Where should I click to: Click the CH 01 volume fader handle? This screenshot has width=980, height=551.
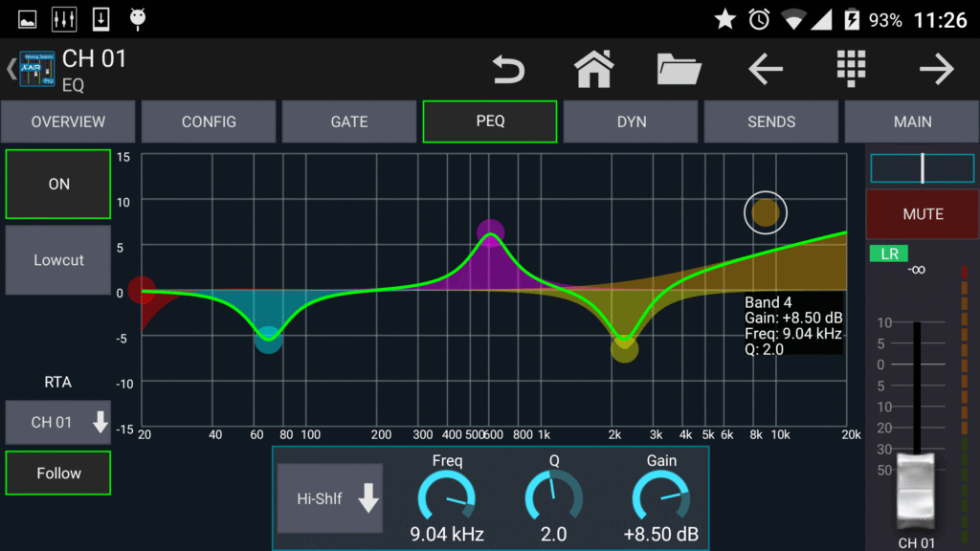[x=916, y=493]
